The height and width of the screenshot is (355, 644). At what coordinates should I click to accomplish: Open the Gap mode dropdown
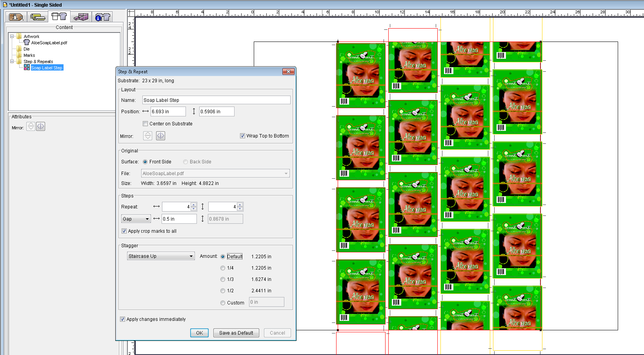tap(136, 219)
